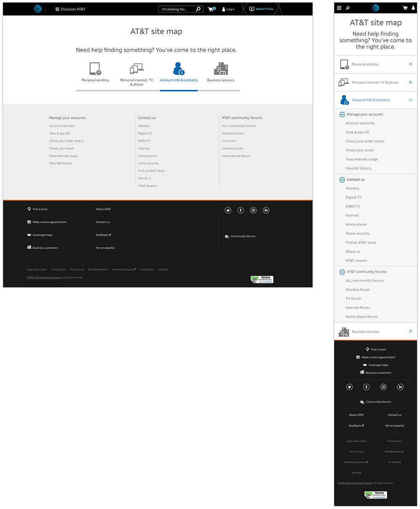Image resolution: width=420 pixels, height=509 pixels.
Task: Open ALL community forums in desktop layout
Action: (x=239, y=126)
